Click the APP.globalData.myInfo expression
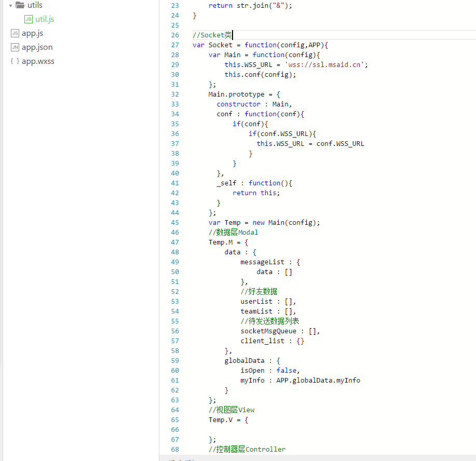476x461 pixels. coord(318,380)
